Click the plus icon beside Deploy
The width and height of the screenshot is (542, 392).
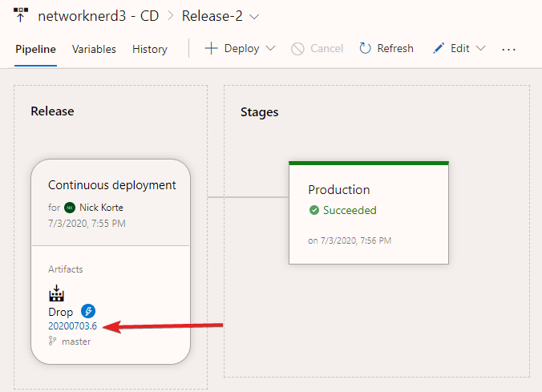point(211,48)
